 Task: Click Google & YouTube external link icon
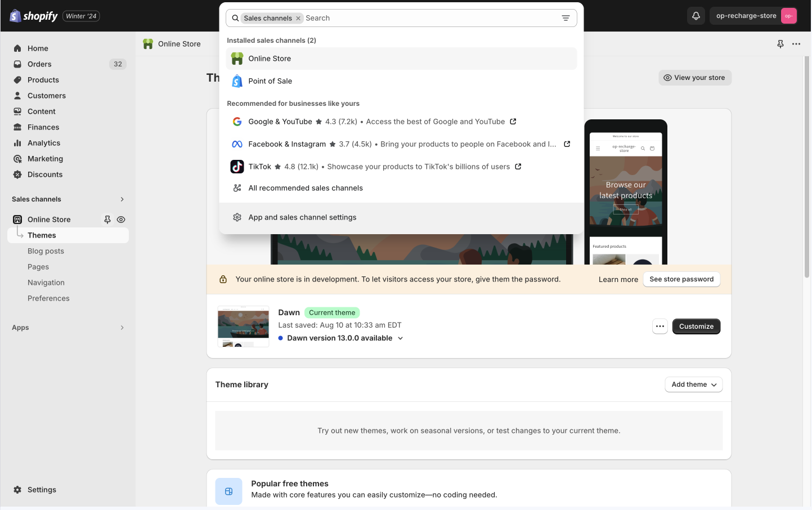(x=513, y=122)
